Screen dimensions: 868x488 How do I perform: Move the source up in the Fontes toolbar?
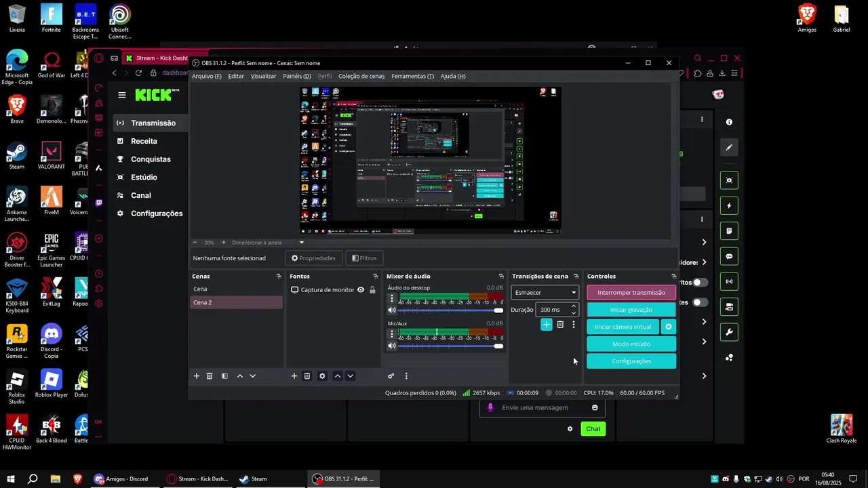[337, 376]
